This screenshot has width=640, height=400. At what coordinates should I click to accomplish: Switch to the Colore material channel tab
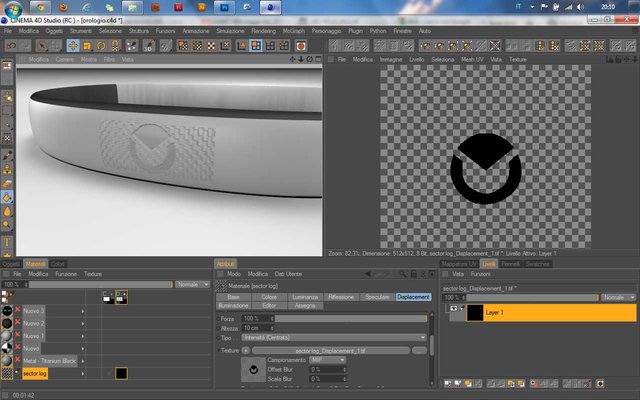(x=269, y=297)
